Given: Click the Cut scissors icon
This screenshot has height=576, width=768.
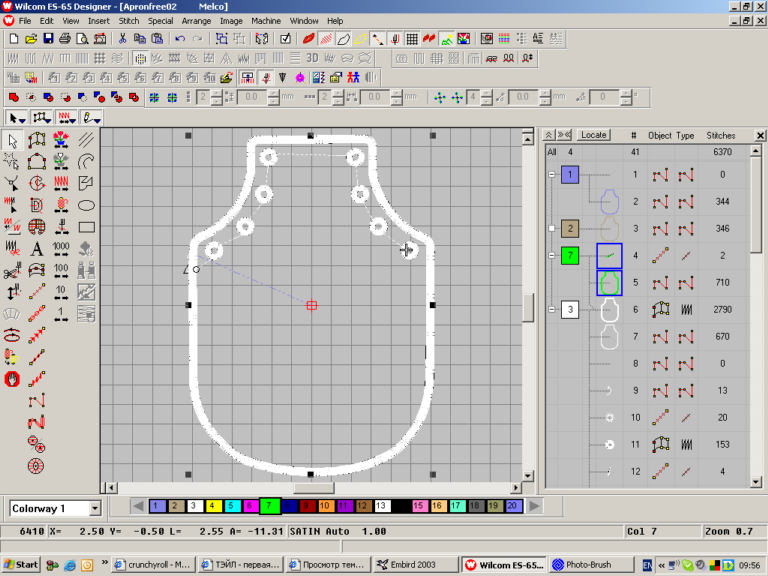Looking at the screenshot, I should click(123, 39).
